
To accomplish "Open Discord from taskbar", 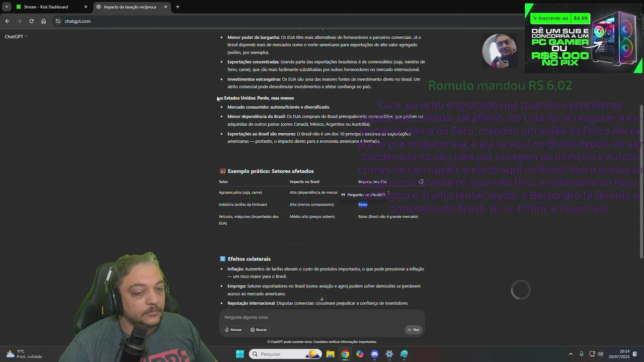I will pyautogui.click(x=374, y=354).
